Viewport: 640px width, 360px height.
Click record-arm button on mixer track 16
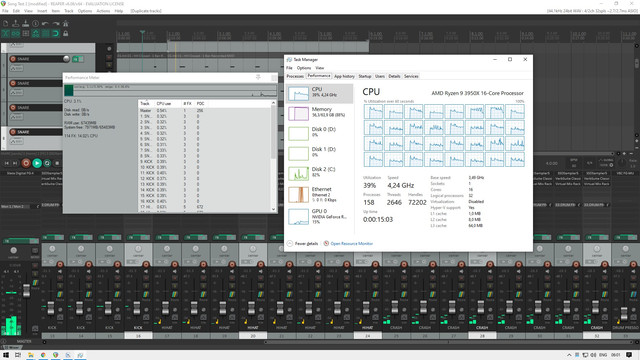[x=146, y=264]
